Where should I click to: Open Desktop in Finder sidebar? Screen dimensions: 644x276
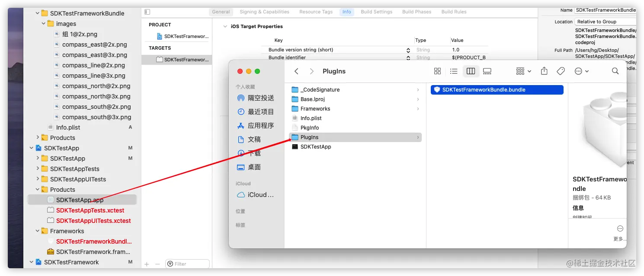(250, 167)
